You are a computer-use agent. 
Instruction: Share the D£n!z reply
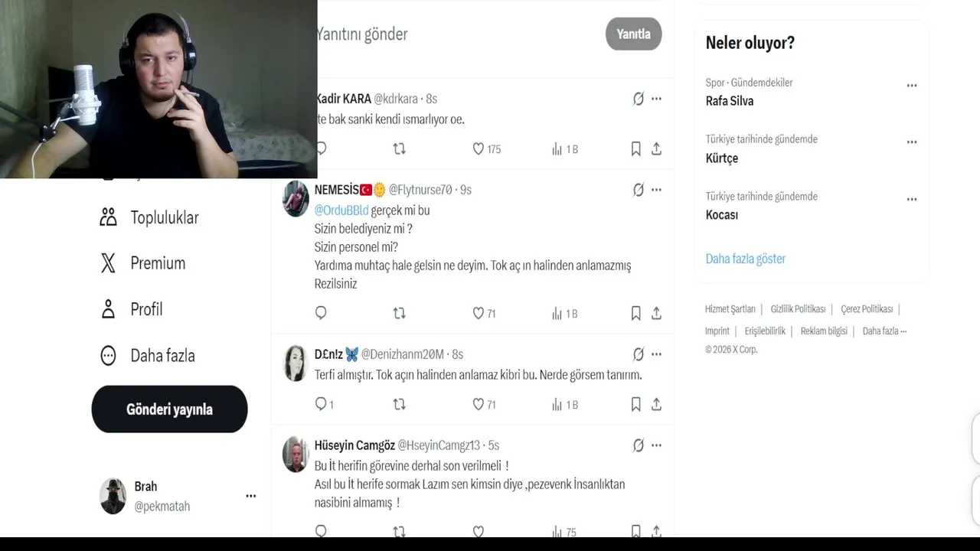pyautogui.click(x=656, y=404)
